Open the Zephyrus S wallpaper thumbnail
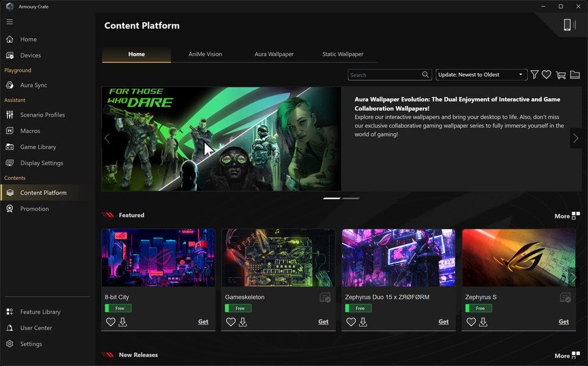 (x=518, y=258)
